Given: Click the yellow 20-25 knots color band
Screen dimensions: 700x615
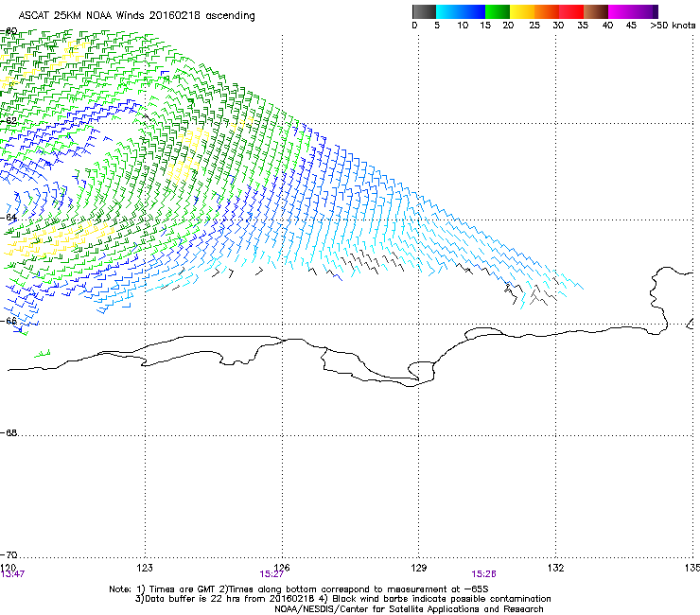Looking at the screenshot, I should [x=522, y=11].
